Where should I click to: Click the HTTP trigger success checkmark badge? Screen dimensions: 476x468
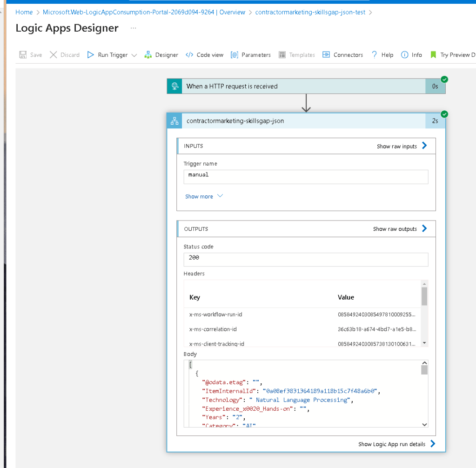444,80
